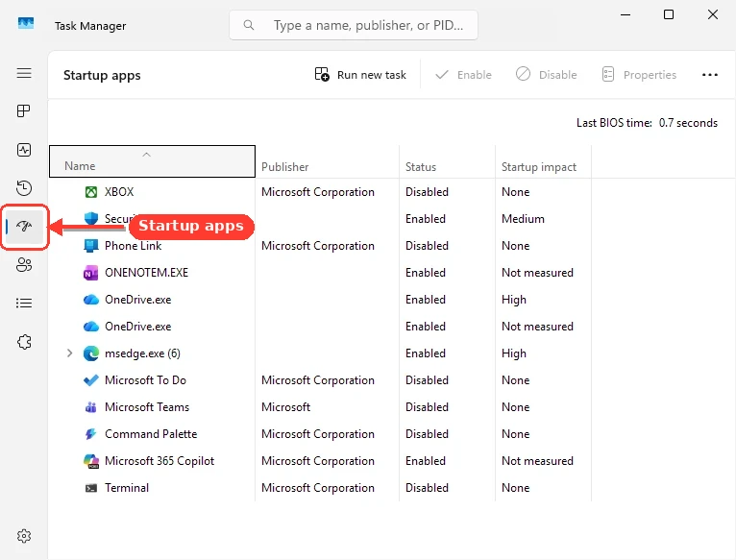
Task: Open the Details page icon
Action: tap(24, 304)
